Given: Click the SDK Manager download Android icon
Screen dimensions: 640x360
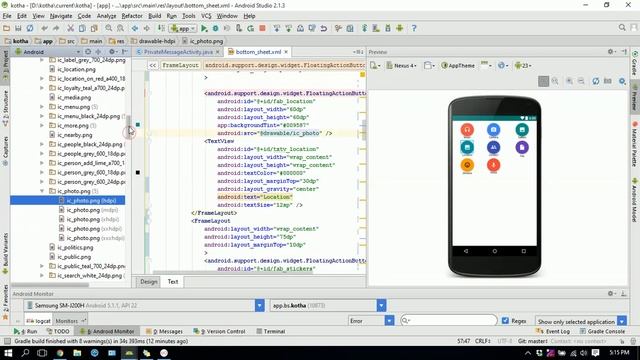Looking at the screenshot, I should 388,28.
